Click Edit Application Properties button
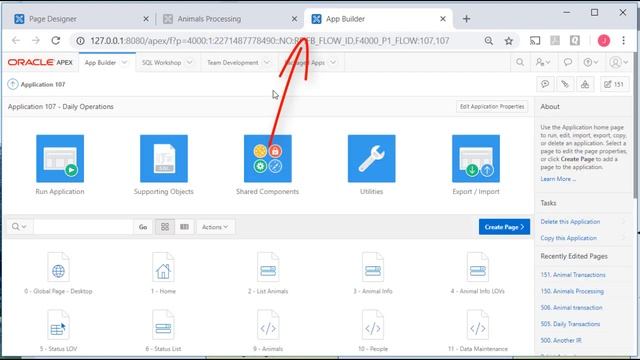Image resolution: width=640 pixels, height=360 pixels. pyautogui.click(x=492, y=107)
